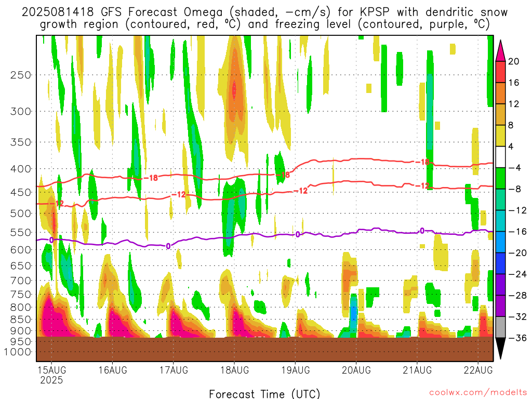
Task: Click the colorbar value 20
Action: pyautogui.click(x=514, y=61)
